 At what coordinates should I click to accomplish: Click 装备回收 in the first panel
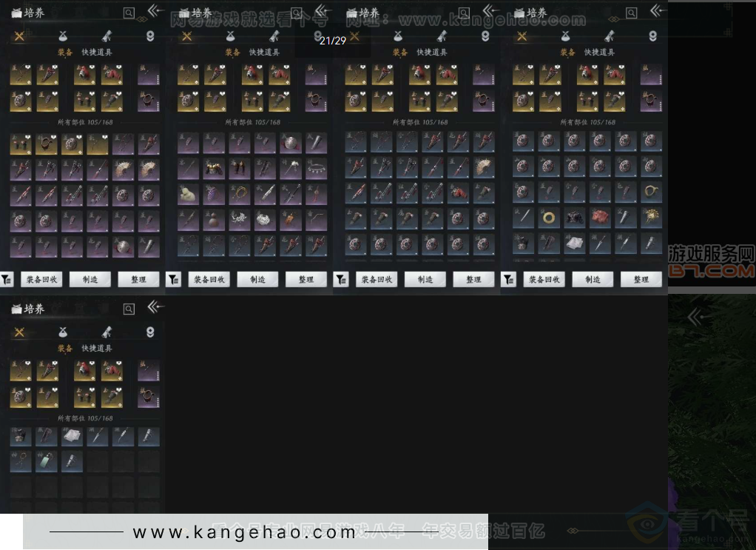pos(41,279)
